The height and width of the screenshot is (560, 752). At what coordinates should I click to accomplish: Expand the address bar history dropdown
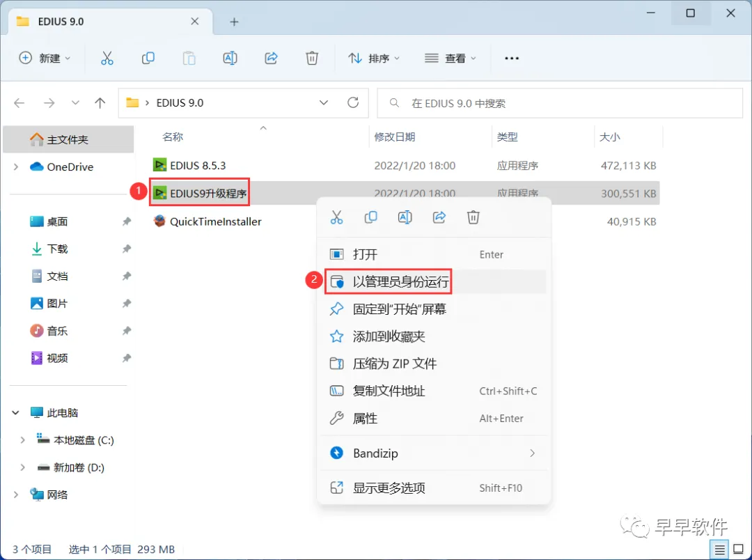pyautogui.click(x=324, y=102)
